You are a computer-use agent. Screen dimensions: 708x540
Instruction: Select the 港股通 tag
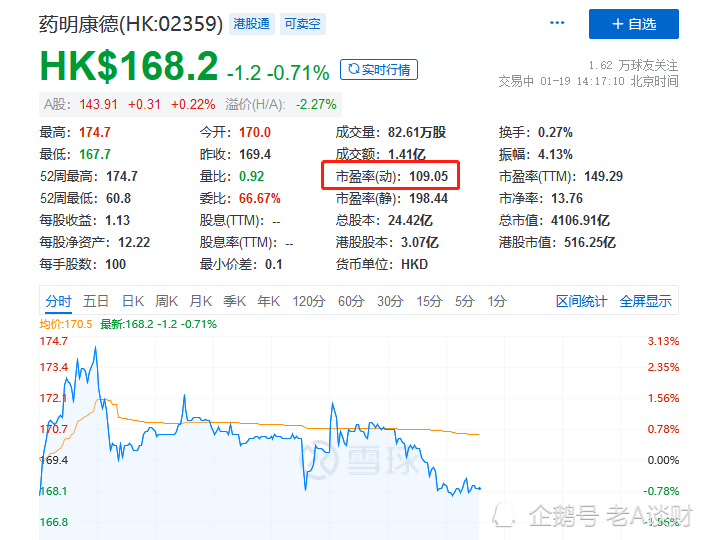(252, 23)
